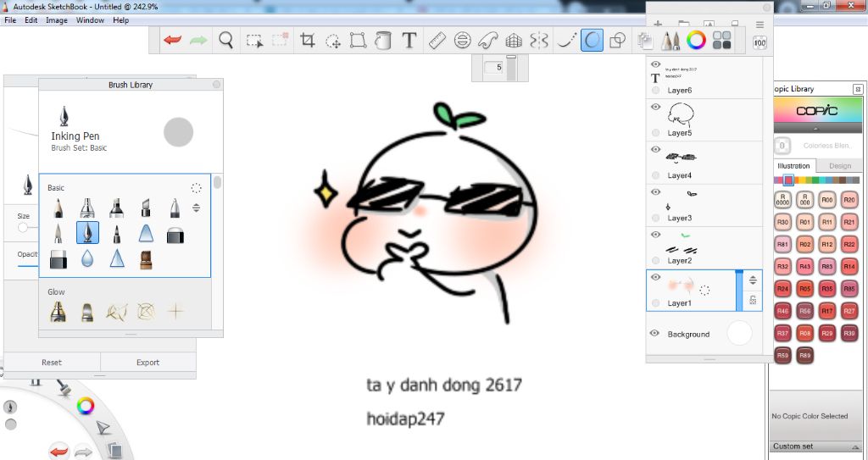Open the Brush Library pencils icon
The width and height of the screenshot is (868, 460).
(x=671, y=41)
